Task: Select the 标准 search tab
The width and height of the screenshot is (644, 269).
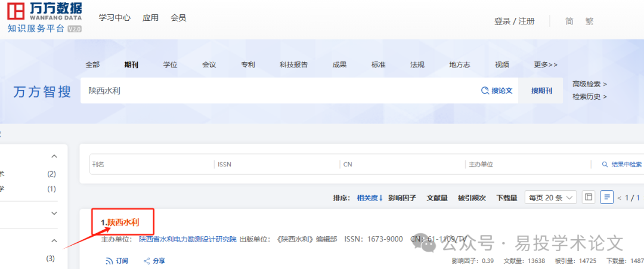Action: pos(378,64)
